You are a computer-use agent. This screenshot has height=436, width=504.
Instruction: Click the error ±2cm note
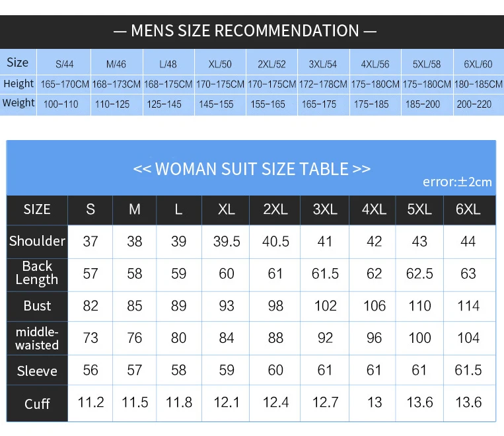(x=457, y=182)
